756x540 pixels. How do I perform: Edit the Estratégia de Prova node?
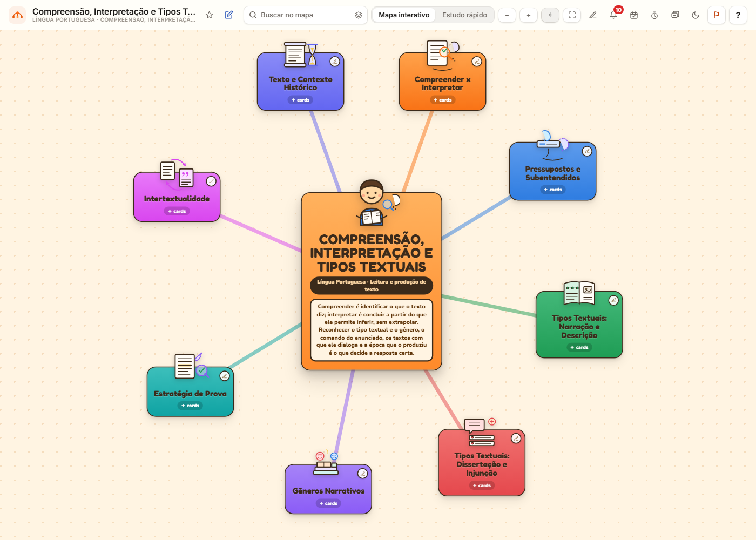[225, 376]
